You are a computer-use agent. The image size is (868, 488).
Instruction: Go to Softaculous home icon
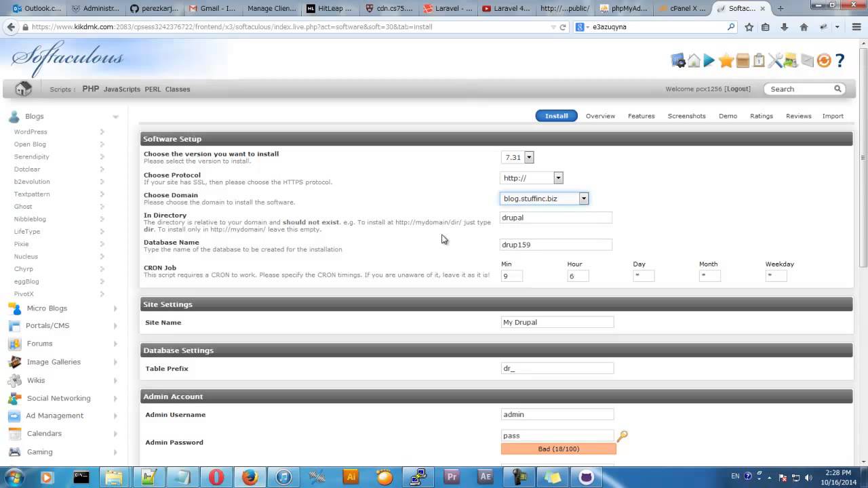[x=694, y=61]
